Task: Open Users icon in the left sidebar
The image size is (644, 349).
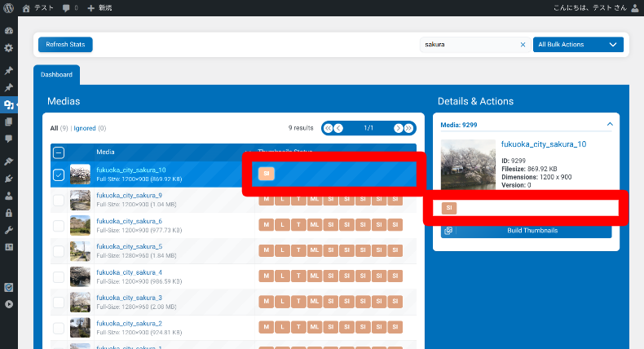Action: click(x=9, y=196)
